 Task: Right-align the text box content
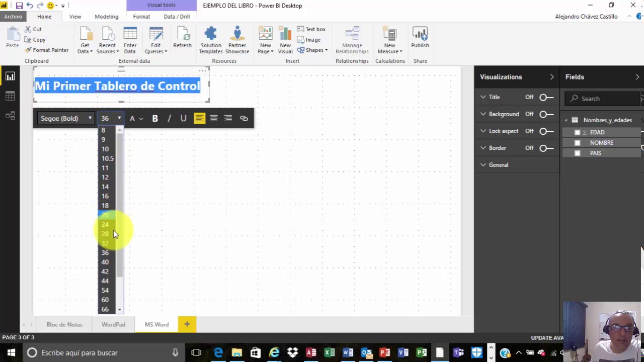228,119
